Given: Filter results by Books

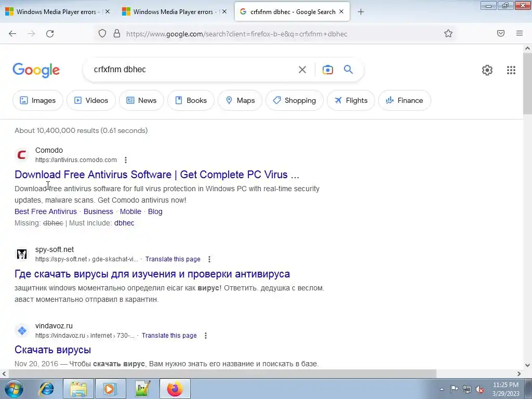Looking at the screenshot, I should click(191, 100).
